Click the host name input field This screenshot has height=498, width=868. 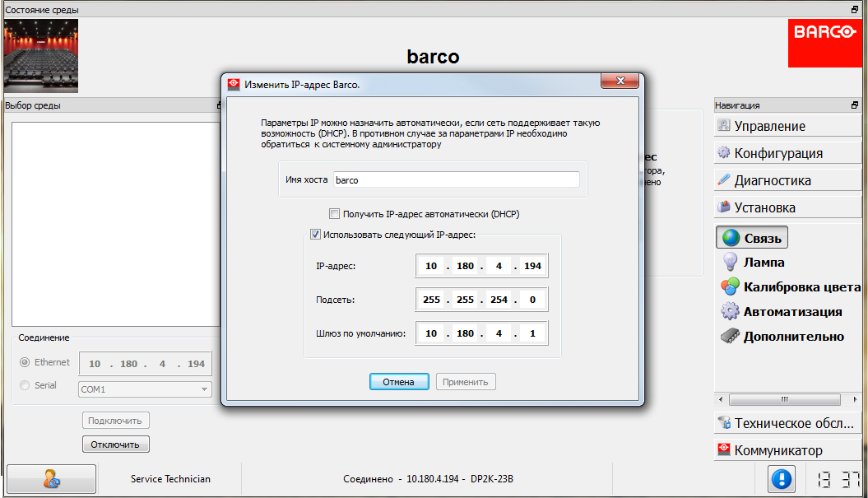[456, 180]
